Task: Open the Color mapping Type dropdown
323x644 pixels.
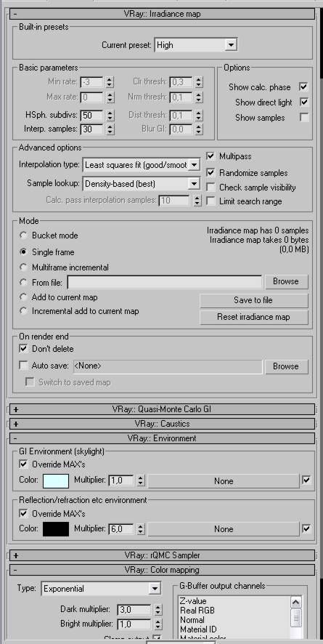Action: tap(101, 589)
